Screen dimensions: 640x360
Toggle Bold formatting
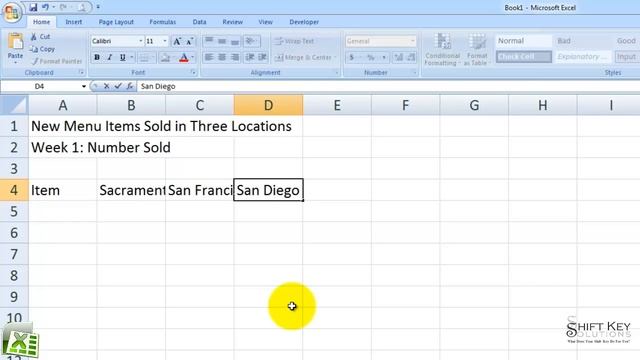[97, 58]
